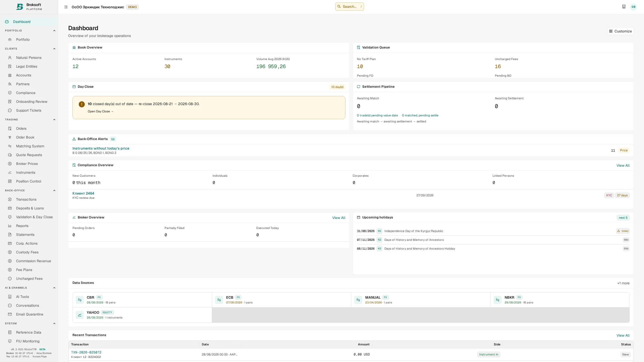Click the NBKR data source icon
The width and height of the screenshot is (644, 362).
pos(498,300)
